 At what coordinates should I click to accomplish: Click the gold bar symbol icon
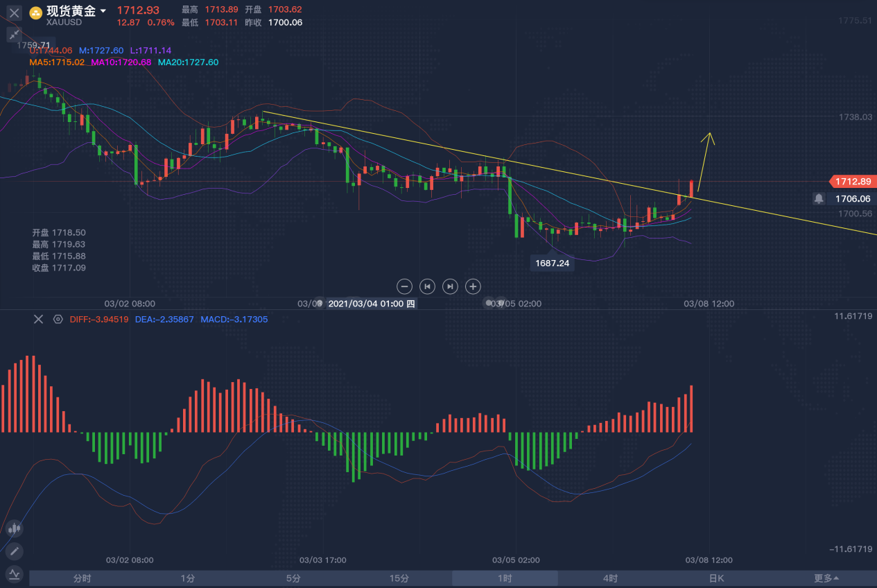click(x=35, y=12)
